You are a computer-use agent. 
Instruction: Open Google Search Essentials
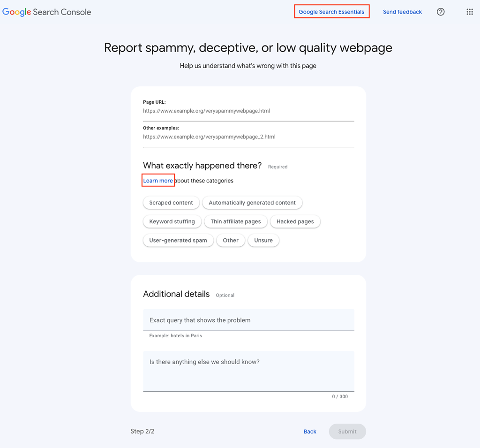pos(331,11)
